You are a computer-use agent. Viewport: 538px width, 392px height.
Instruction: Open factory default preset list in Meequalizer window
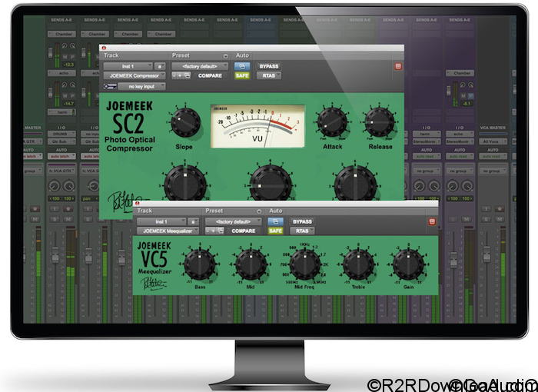point(234,221)
